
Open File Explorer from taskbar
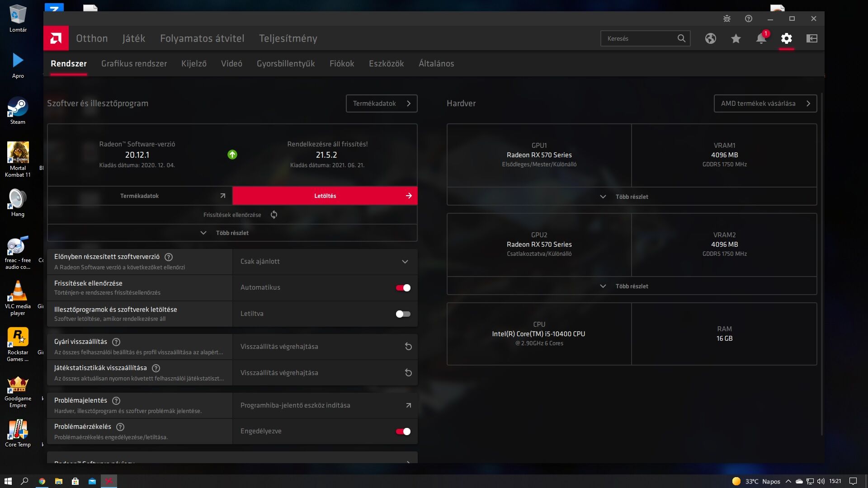[59, 481]
